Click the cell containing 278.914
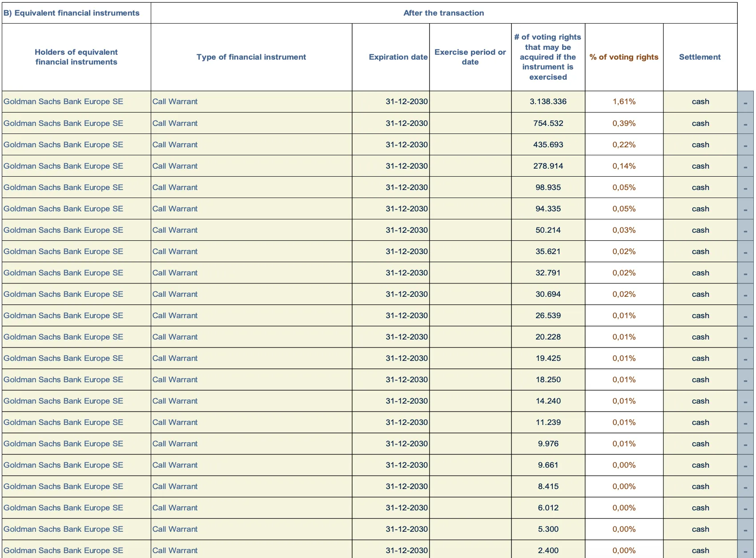The image size is (756, 558). [548, 166]
